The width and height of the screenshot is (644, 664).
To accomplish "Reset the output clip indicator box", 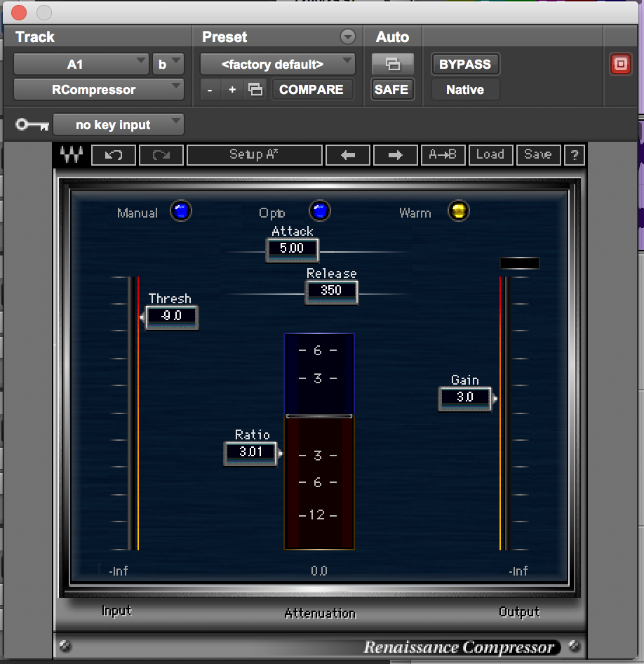I will (x=519, y=263).
